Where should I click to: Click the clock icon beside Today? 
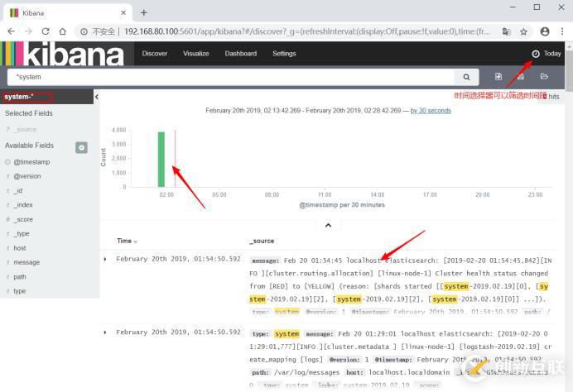(x=536, y=54)
